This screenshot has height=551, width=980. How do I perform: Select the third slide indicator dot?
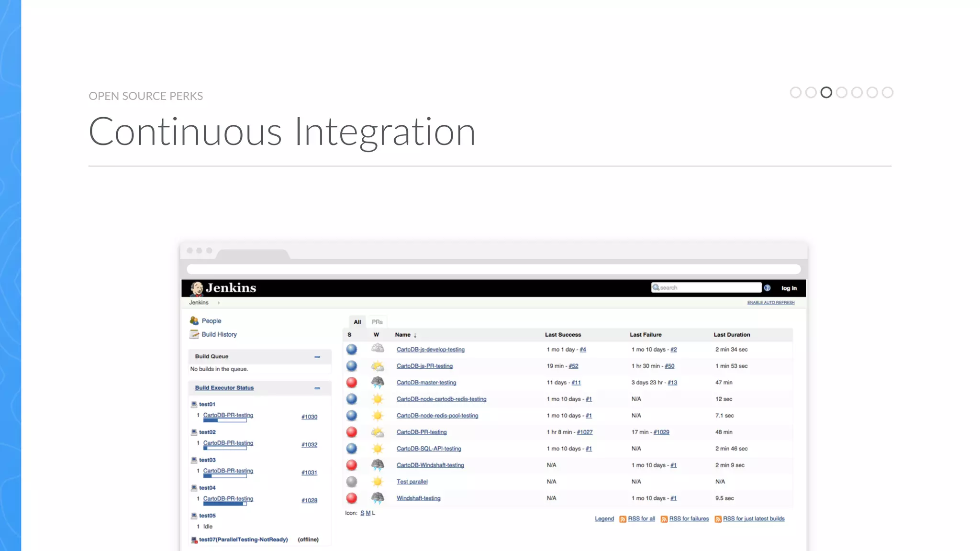826,92
